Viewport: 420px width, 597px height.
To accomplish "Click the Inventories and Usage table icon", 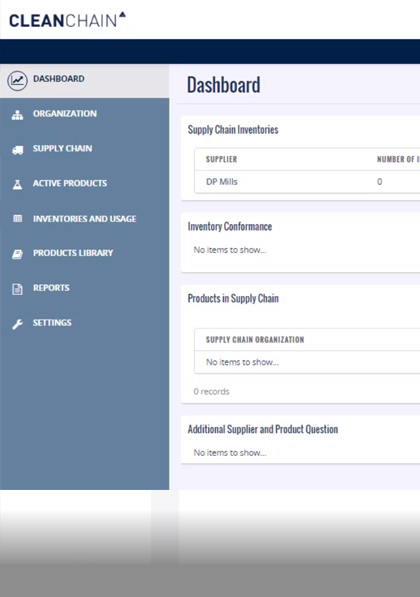I will 18,219.
